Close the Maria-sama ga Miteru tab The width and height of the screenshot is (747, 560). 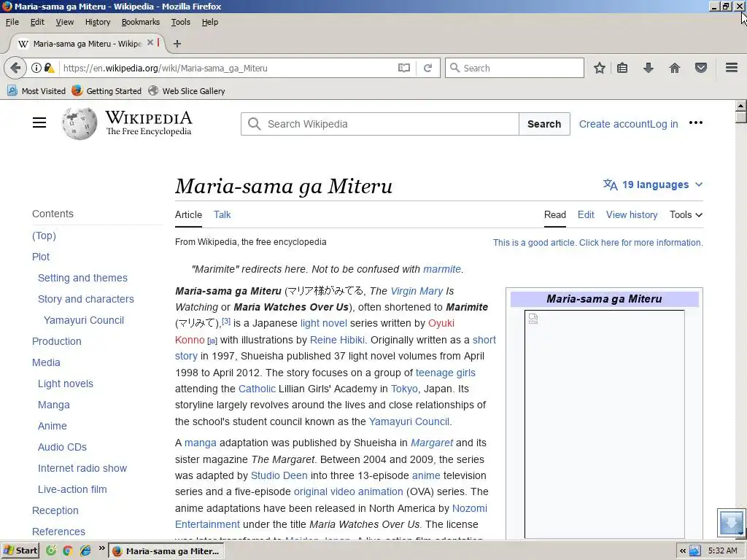tap(150, 43)
